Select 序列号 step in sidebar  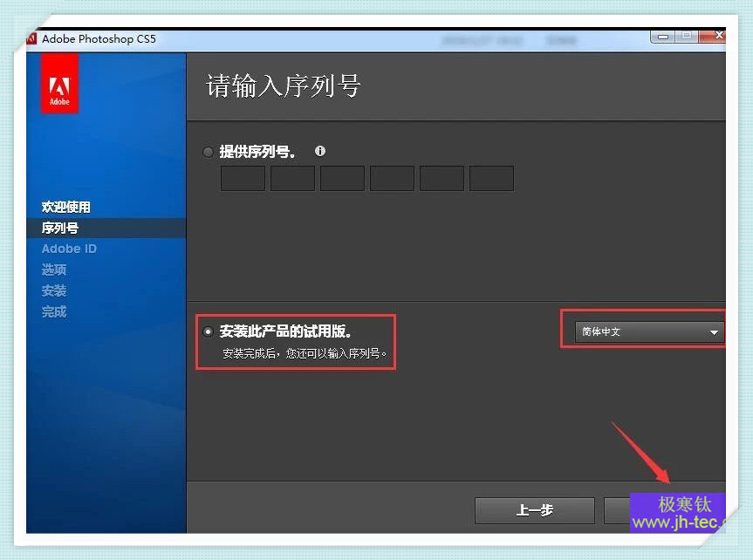tap(60, 229)
